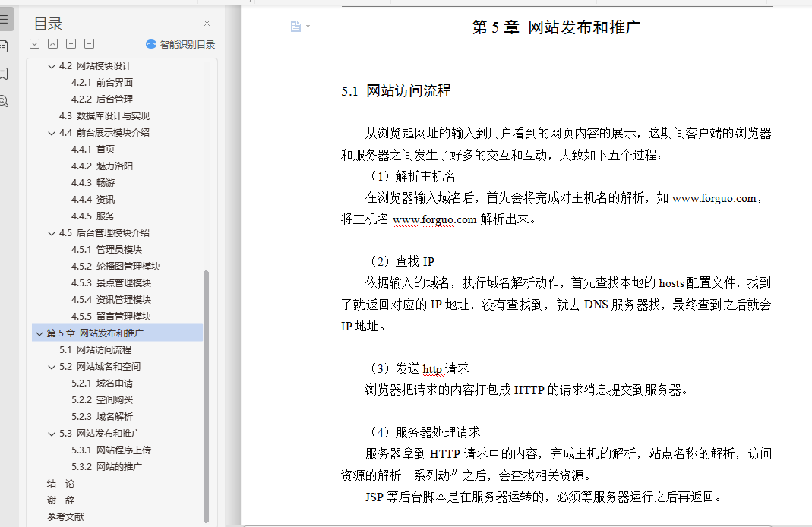Click the outline panel vertical scrollbar
This screenshot has height=527, width=812.
pyautogui.click(x=206, y=396)
